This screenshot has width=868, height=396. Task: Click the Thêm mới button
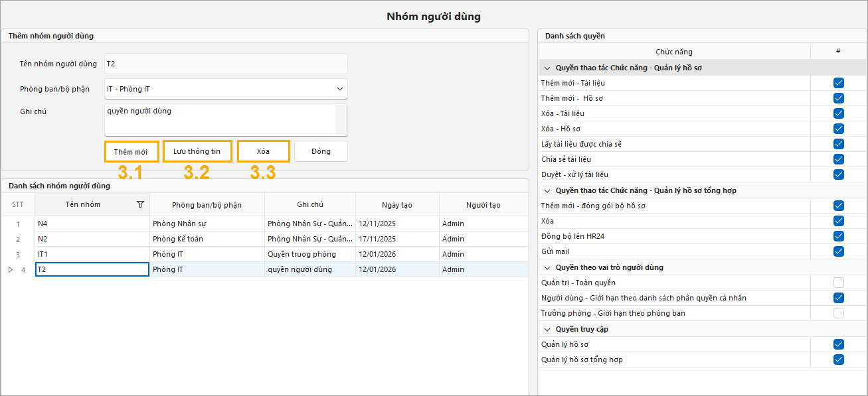pyautogui.click(x=131, y=151)
